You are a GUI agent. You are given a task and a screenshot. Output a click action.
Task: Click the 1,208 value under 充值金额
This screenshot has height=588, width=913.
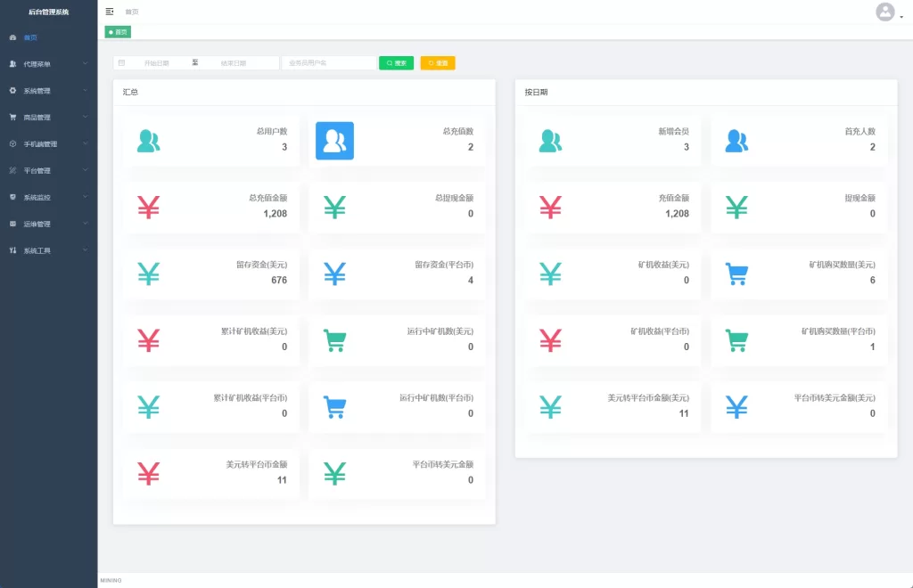pos(678,214)
